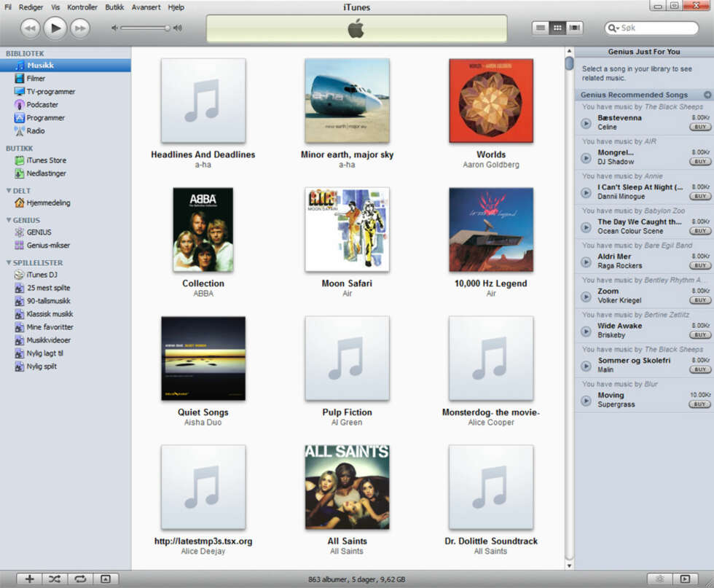Select the ABBA Collection album cover

pyautogui.click(x=203, y=230)
